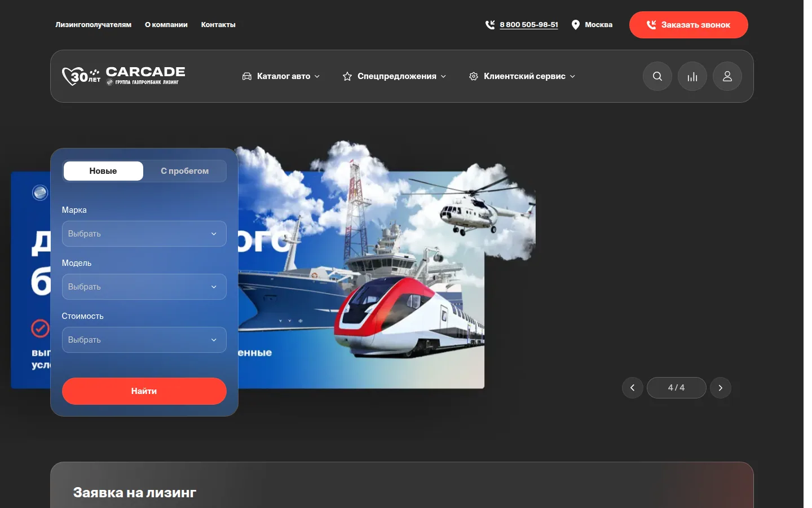Click the Найти button
This screenshot has width=812, height=508.
tap(144, 391)
